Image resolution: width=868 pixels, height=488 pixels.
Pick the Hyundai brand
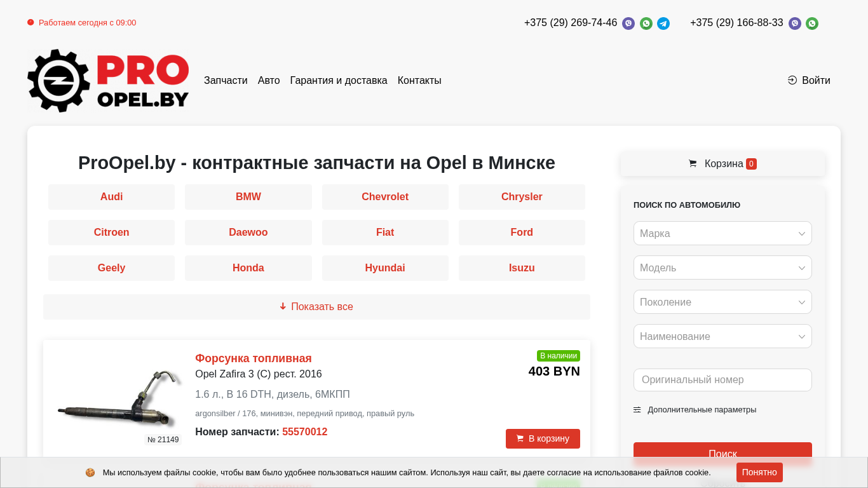385,268
